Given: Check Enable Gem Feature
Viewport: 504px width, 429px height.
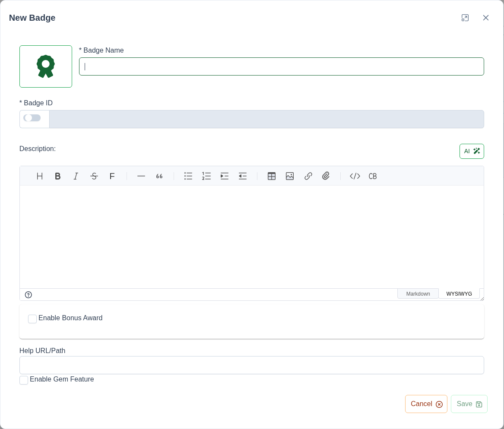Looking at the screenshot, I should point(24,380).
